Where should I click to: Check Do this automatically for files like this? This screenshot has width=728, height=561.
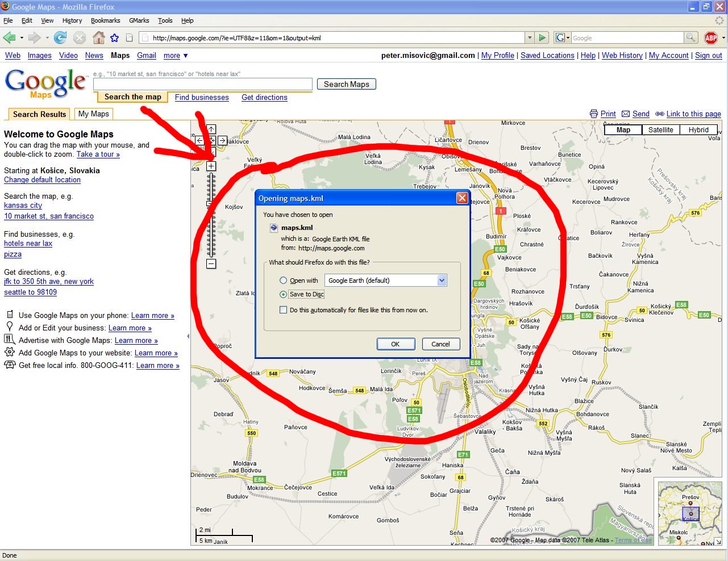(x=283, y=310)
